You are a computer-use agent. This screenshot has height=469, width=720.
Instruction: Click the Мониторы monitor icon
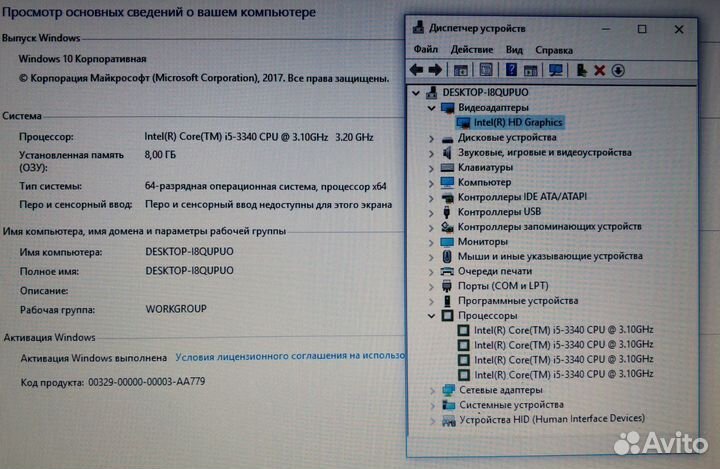pyautogui.click(x=447, y=242)
